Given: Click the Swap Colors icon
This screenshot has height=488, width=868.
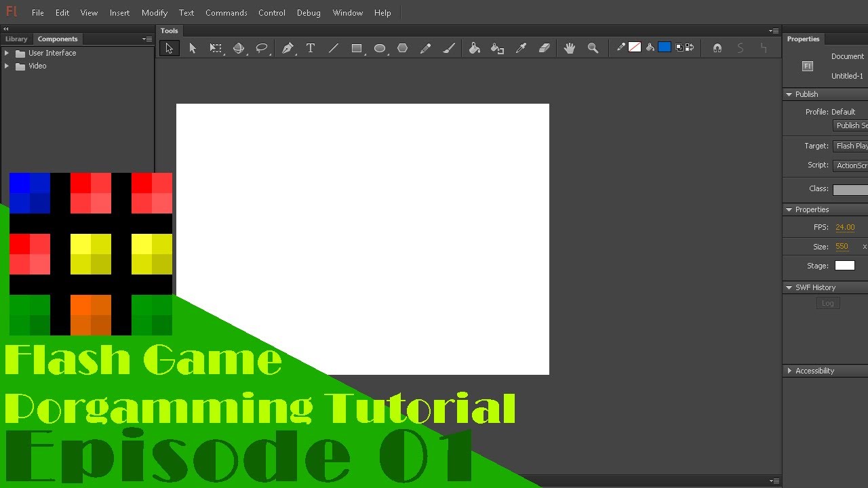Looking at the screenshot, I should (x=690, y=47).
